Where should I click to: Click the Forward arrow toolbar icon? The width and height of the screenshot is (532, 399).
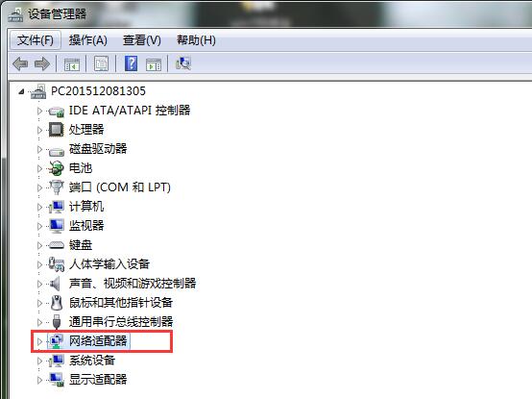coord(42,63)
